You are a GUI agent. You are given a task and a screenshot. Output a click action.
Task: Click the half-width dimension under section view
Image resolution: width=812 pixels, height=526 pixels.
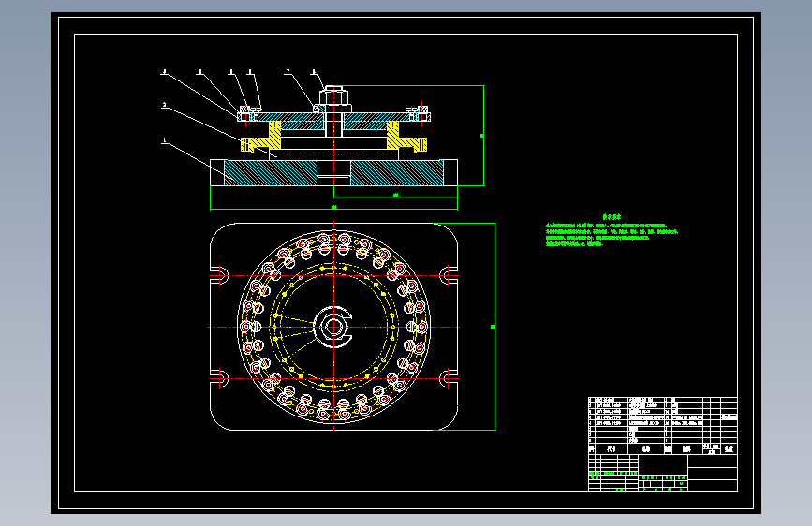click(x=395, y=196)
